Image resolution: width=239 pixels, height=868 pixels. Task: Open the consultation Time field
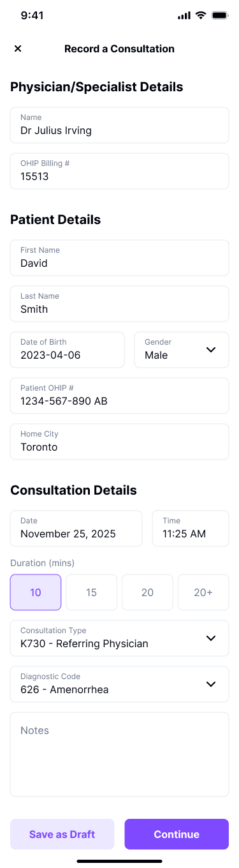click(191, 528)
